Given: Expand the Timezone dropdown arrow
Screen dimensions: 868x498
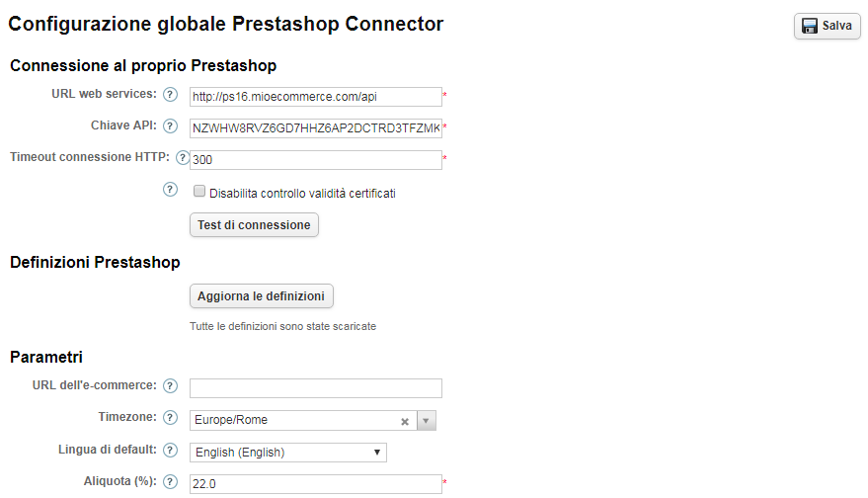Looking at the screenshot, I should pyautogui.click(x=427, y=421).
